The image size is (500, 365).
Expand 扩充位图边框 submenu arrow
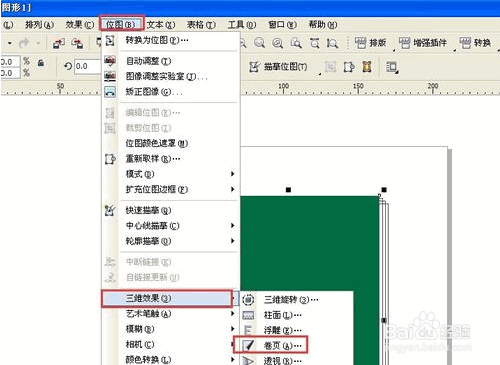pos(233,189)
